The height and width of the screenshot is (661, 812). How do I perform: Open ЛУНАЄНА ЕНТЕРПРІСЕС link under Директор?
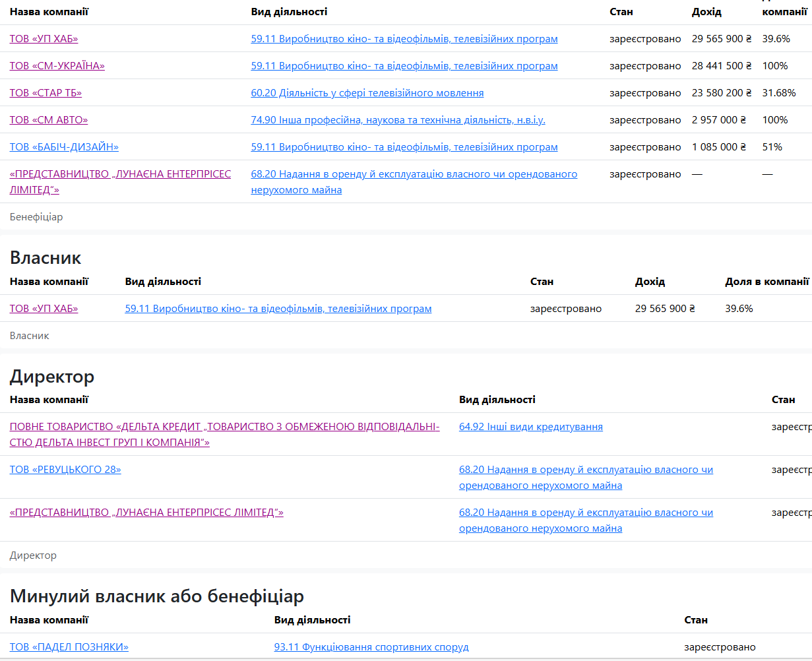(146, 513)
